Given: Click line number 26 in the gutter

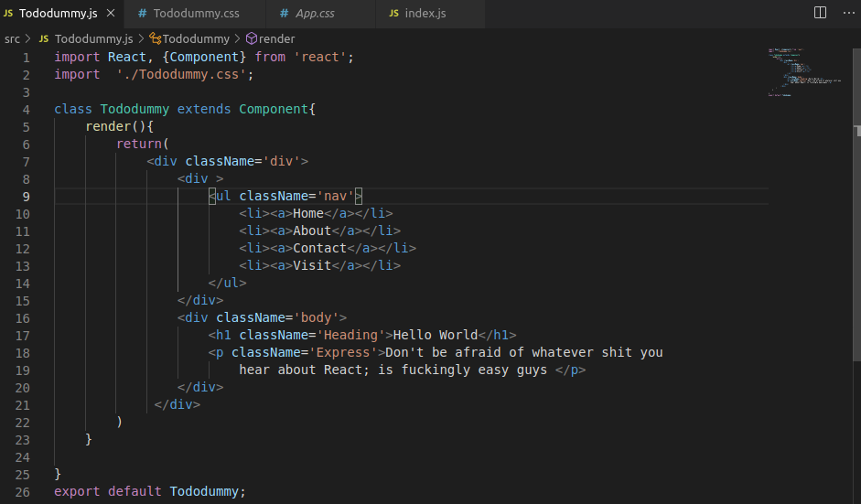Looking at the screenshot, I should click(x=23, y=492).
